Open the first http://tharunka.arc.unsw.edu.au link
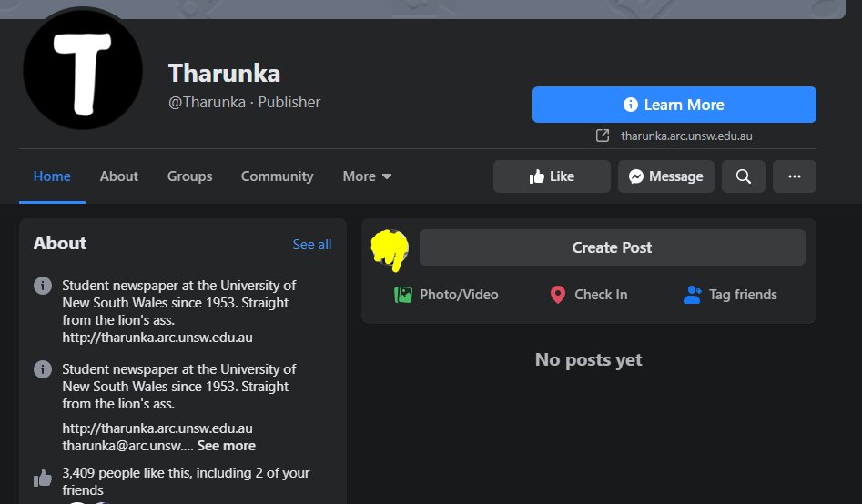 tap(157, 338)
